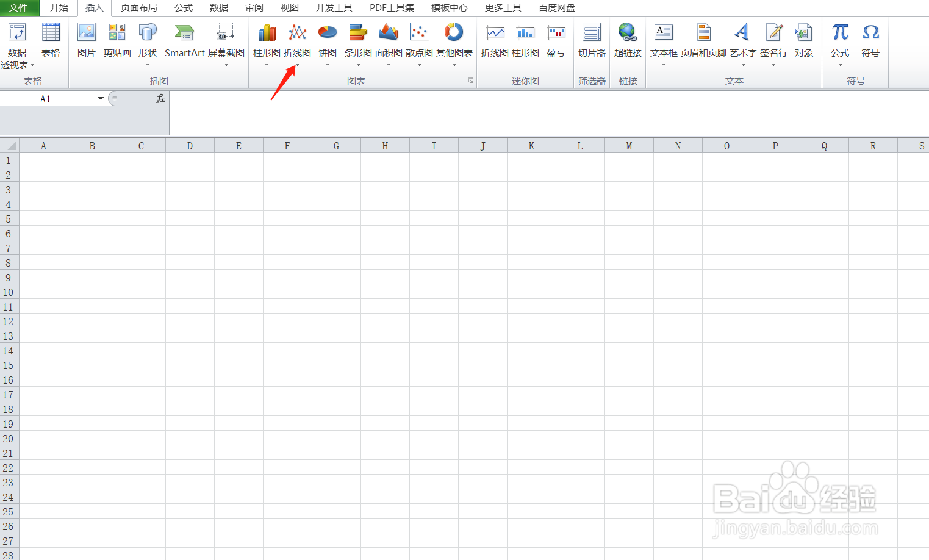
Task: Open the π 公式 equation dropdown in the 符号 group
Action: point(840,65)
